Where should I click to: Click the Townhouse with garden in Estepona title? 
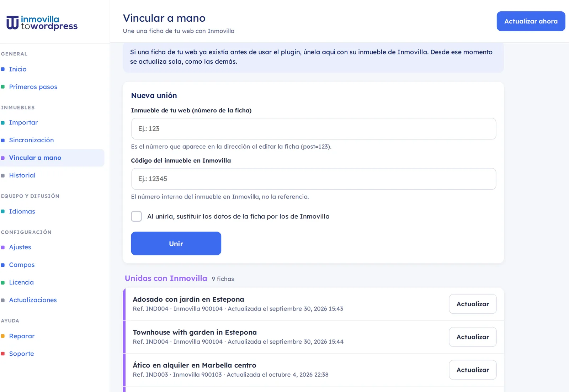pyautogui.click(x=195, y=332)
